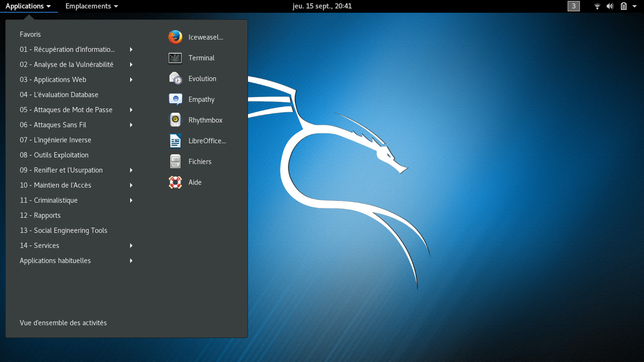Select the 14 - Services text
Screen dimensions: 644x362
click(40, 246)
